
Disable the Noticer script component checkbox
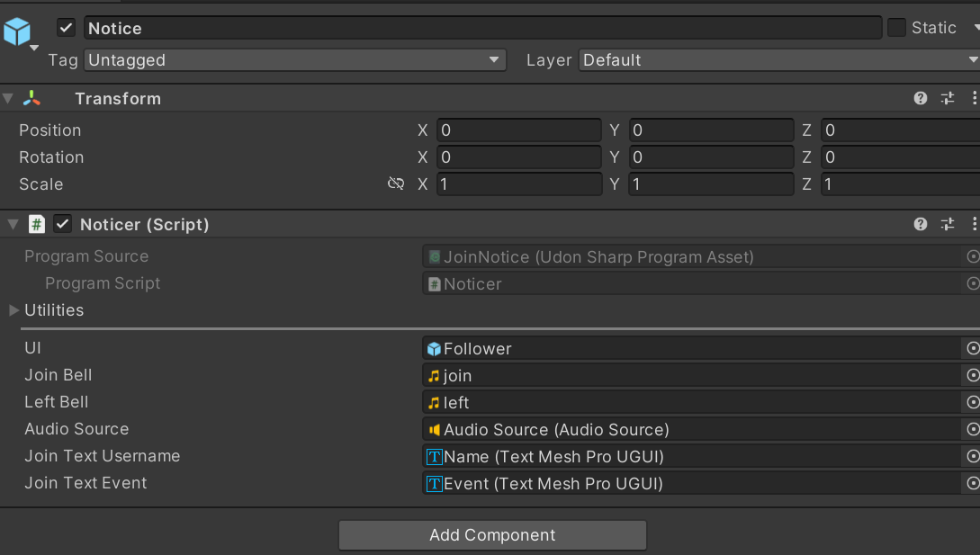63,224
